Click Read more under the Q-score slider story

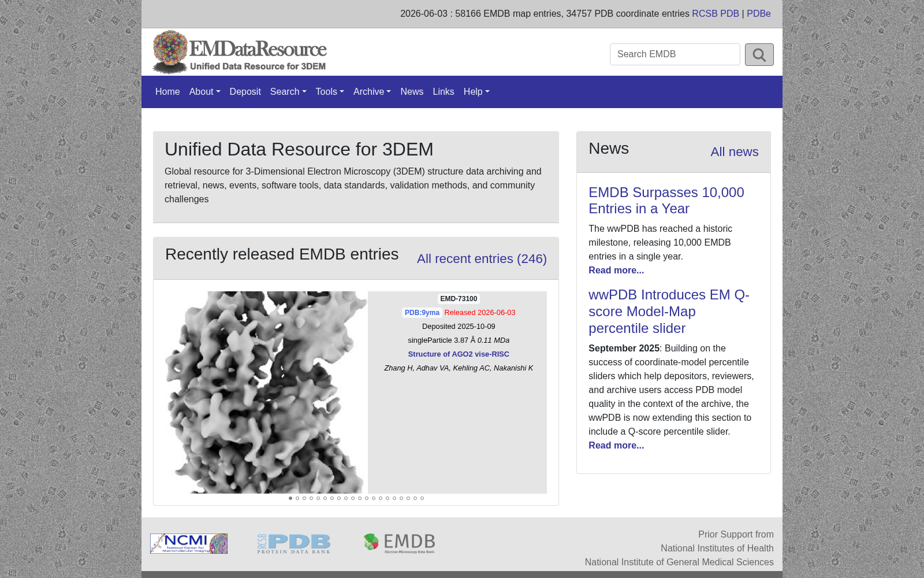click(616, 446)
